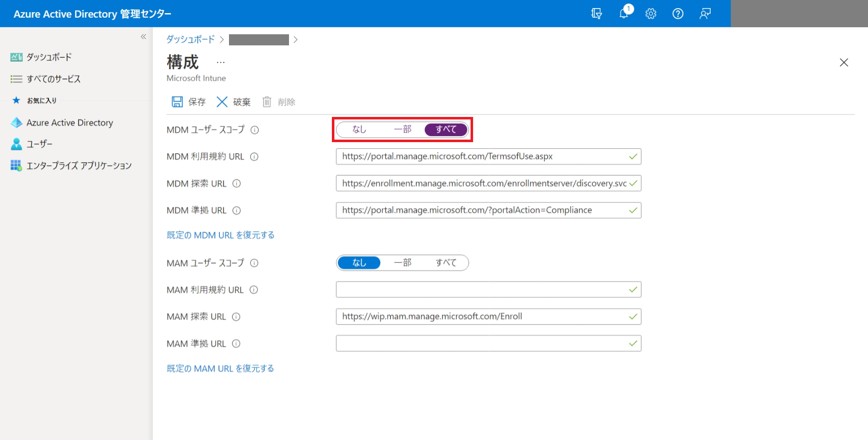This screenshot has height=440, width=868.
Task: Open the help question mark icon
Action: (678, 14)
